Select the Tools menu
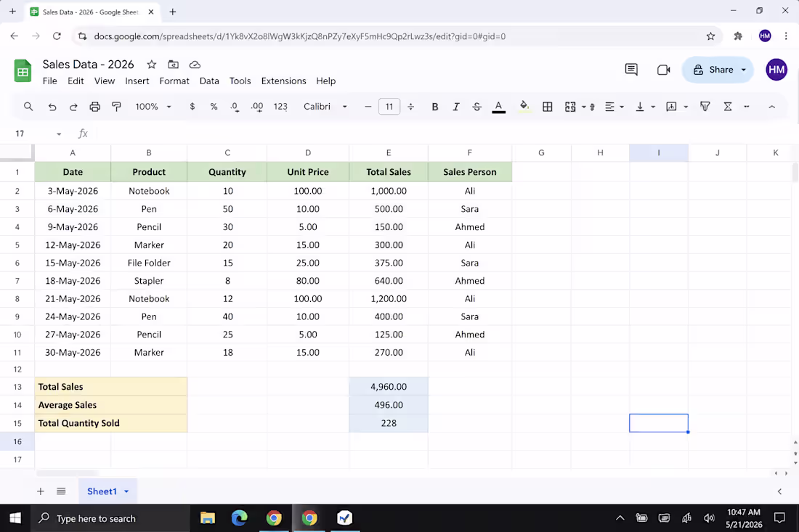The height and width of the screenshot is (532, 799). click(x=240, y=81)
